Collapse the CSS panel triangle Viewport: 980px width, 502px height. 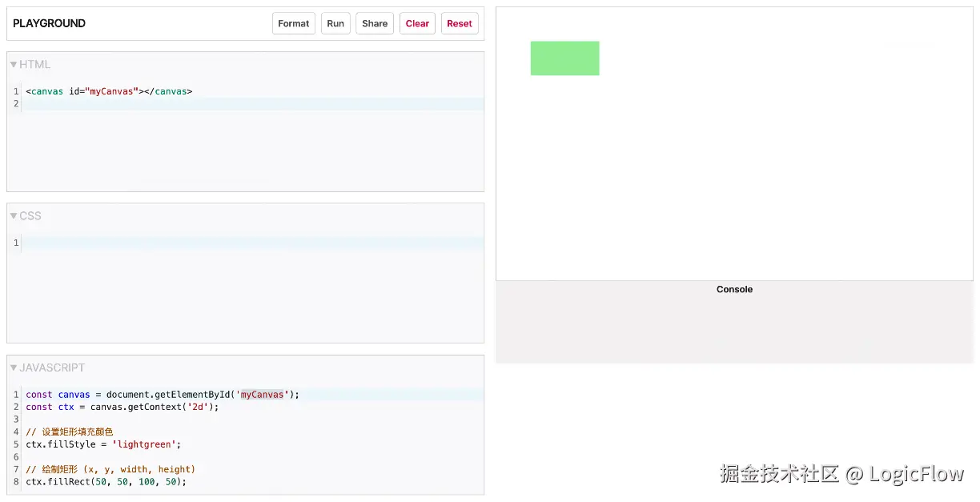pos(14,216)
